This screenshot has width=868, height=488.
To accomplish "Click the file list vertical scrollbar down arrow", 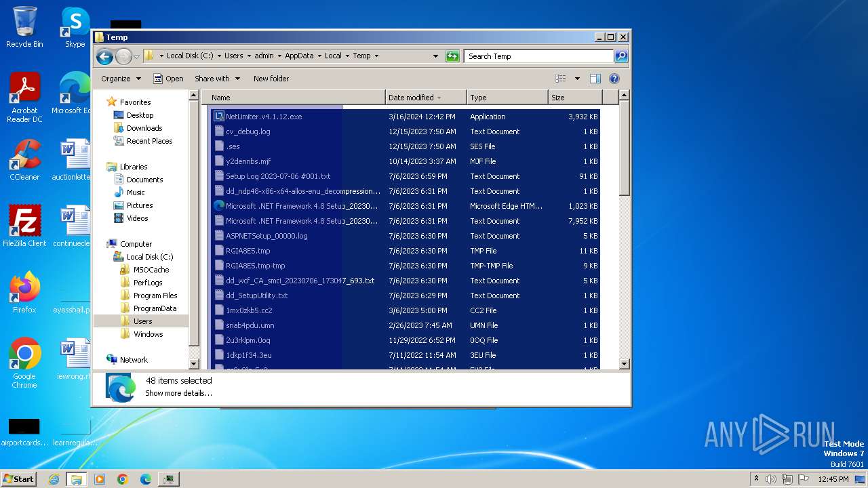I will 625,364.
